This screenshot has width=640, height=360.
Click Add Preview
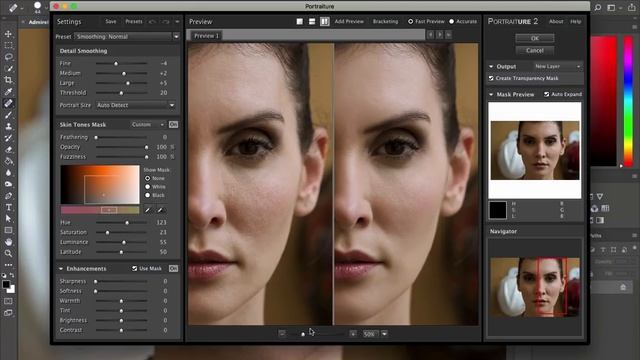coord(349,21)
